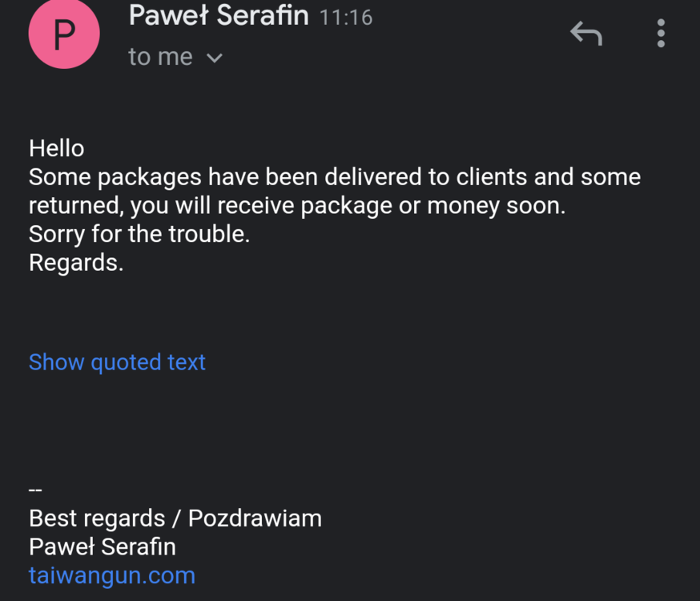Click the "--" signature separator
The image size is (700, 601).
[x=35, y=490]
